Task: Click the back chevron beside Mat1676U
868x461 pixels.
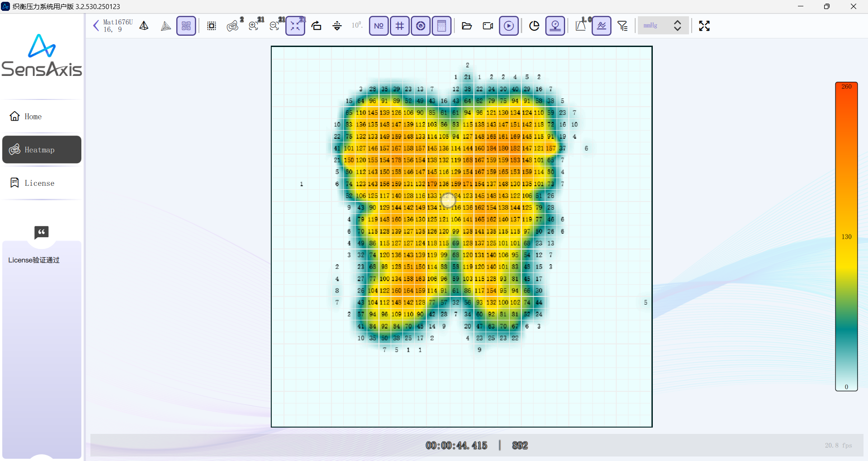Action: pos(96,26)
